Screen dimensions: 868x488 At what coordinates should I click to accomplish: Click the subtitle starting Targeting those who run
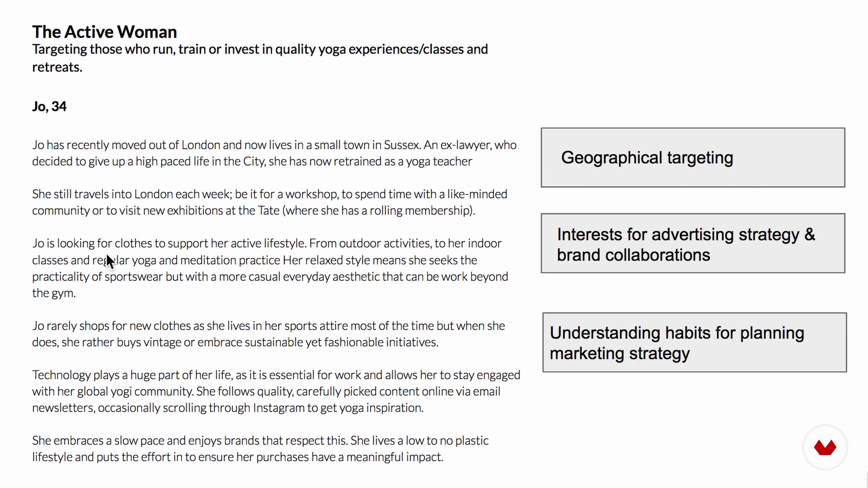point(260,58)
